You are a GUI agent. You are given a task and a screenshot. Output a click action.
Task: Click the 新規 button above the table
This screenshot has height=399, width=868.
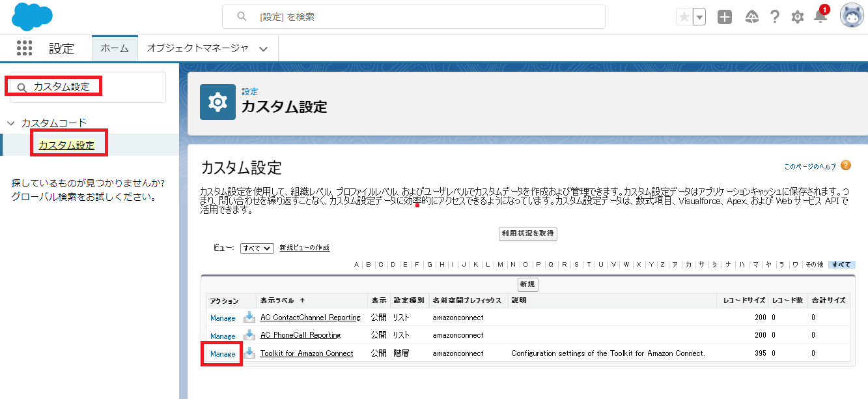pos(528,284)
